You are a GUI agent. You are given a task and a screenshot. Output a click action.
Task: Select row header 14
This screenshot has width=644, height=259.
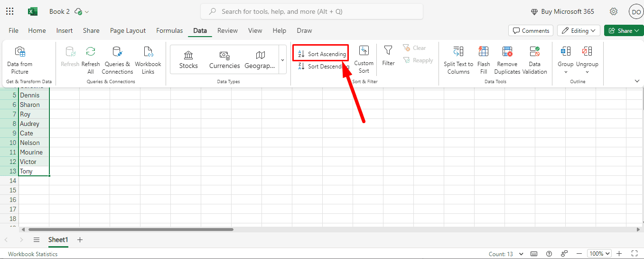coord(9,181)
